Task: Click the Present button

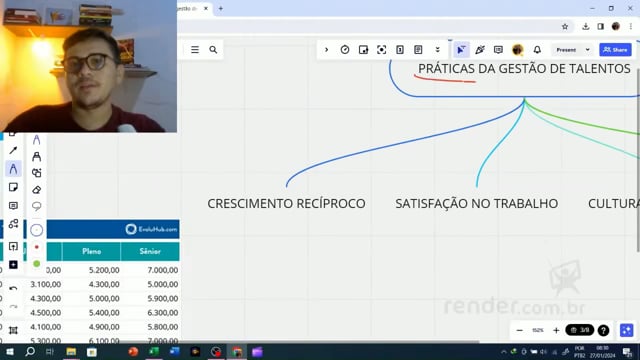Action: (x=566, y=50)
